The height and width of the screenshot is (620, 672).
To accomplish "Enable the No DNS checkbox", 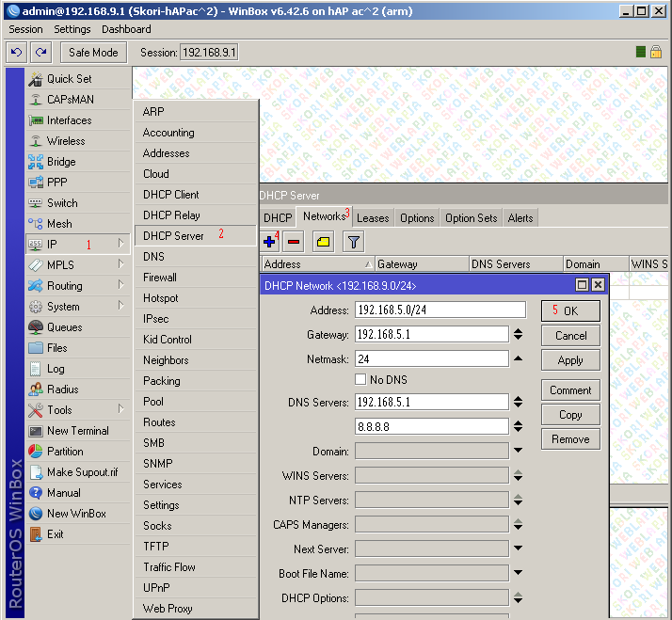I will pos(360,379).
